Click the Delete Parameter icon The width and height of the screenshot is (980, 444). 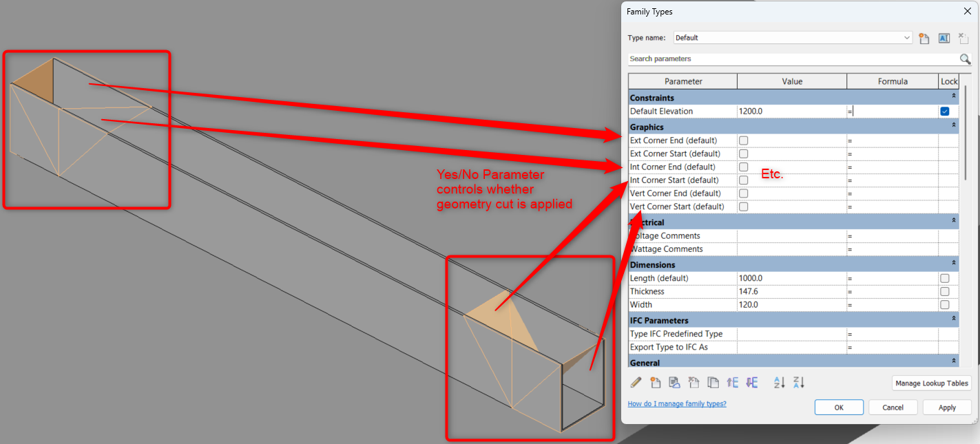(694, 382)
